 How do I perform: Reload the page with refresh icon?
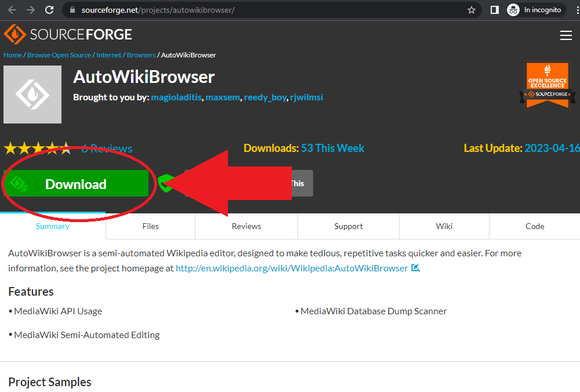point(49,10)
